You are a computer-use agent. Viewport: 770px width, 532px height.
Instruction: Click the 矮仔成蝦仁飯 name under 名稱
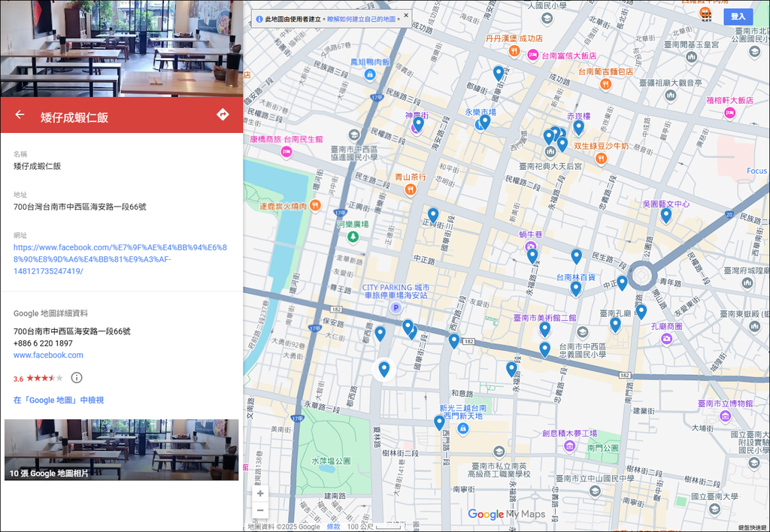38,166
